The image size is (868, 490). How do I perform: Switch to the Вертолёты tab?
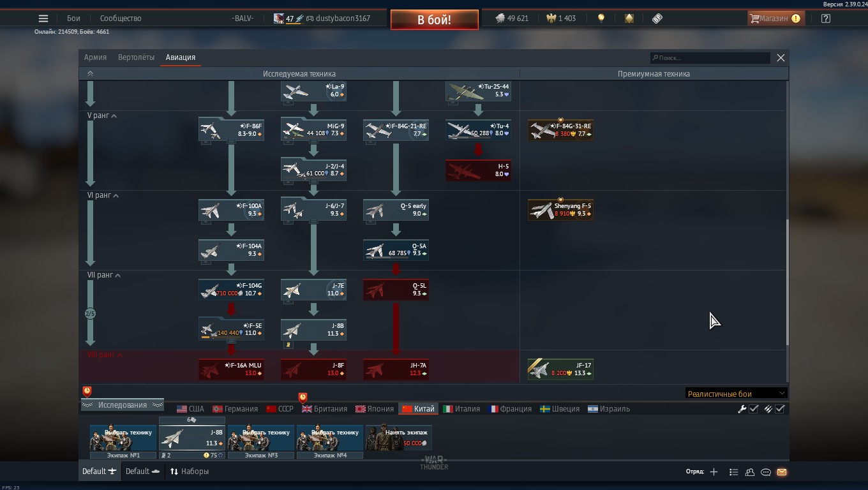(x=136, y=57)
